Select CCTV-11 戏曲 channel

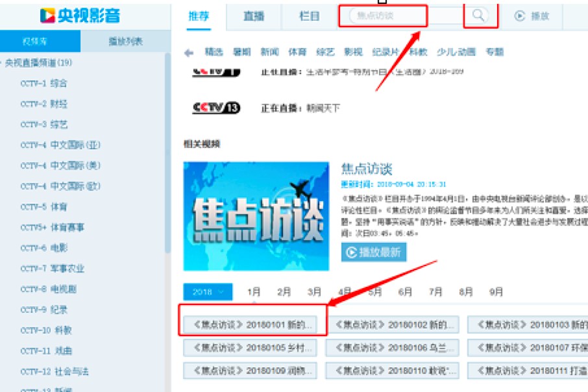click(x=45, y=351)
